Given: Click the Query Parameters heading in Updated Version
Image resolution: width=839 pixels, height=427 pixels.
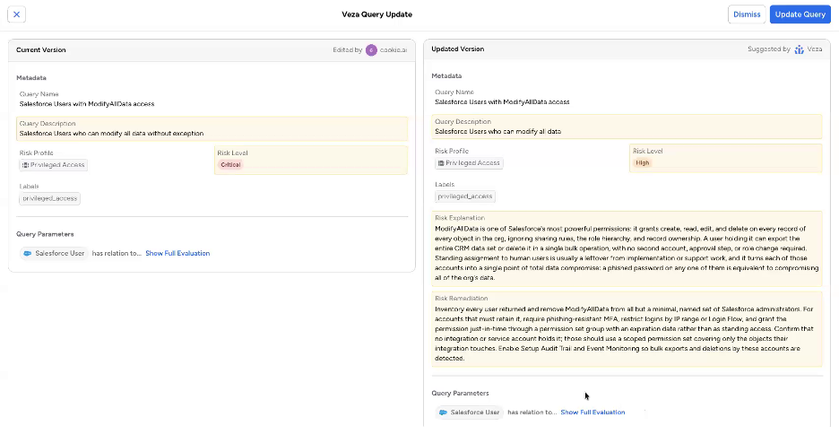Looking at the screenshot, I should click(x=460, y=393).
